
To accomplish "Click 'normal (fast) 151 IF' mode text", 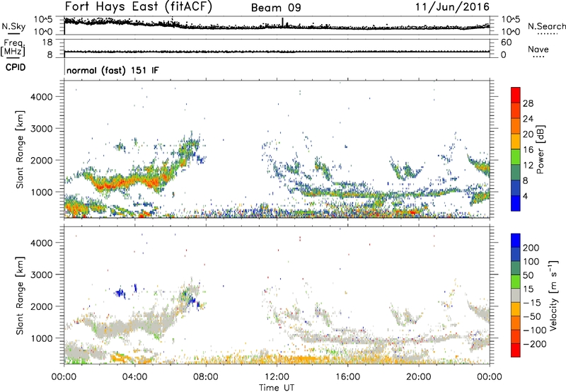I will (x=112, y=70).
